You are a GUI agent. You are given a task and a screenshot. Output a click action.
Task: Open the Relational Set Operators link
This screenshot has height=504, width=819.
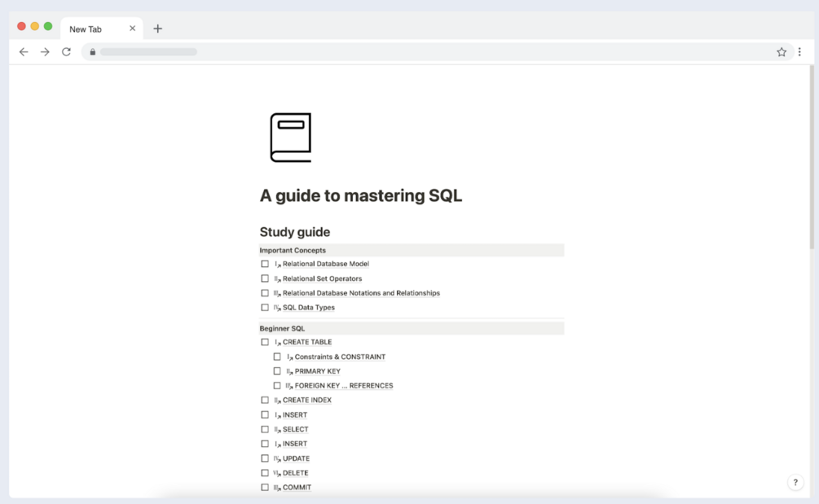[322, 278]
